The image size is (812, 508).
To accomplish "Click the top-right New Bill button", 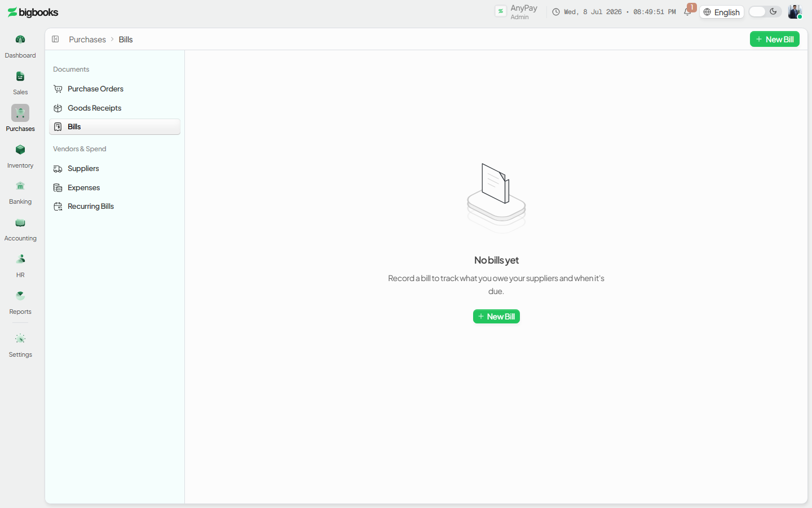I will click(x=775, y=39).
